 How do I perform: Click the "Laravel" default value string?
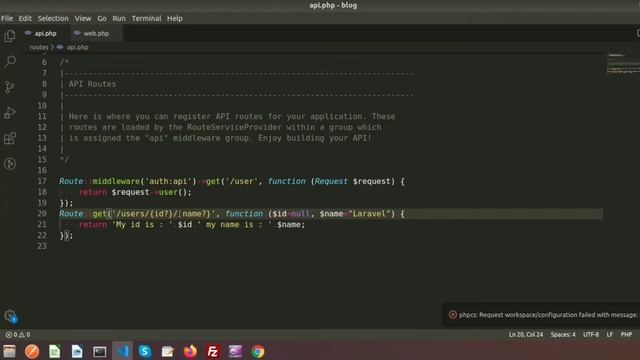[369, 213]
